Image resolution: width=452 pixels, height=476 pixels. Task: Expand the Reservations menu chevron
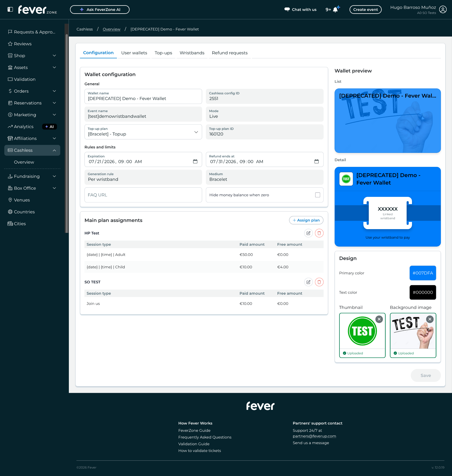point(54,103)
